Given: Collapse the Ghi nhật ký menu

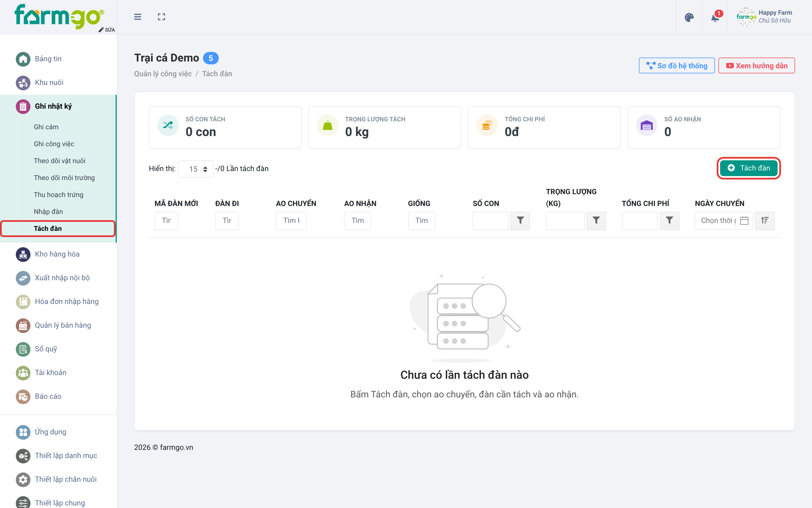Looking at the screenshot, I should (58, 106).
